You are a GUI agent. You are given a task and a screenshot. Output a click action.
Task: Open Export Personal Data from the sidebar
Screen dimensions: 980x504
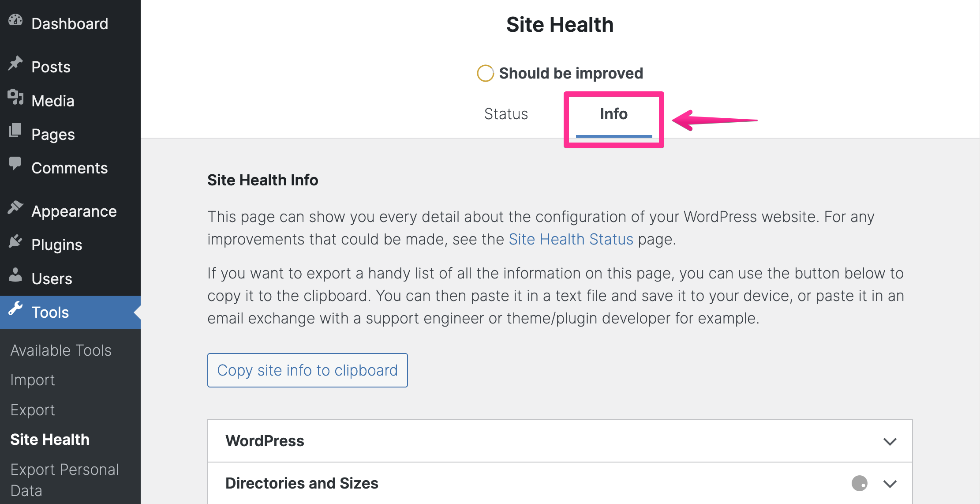[x=64, y=479]
